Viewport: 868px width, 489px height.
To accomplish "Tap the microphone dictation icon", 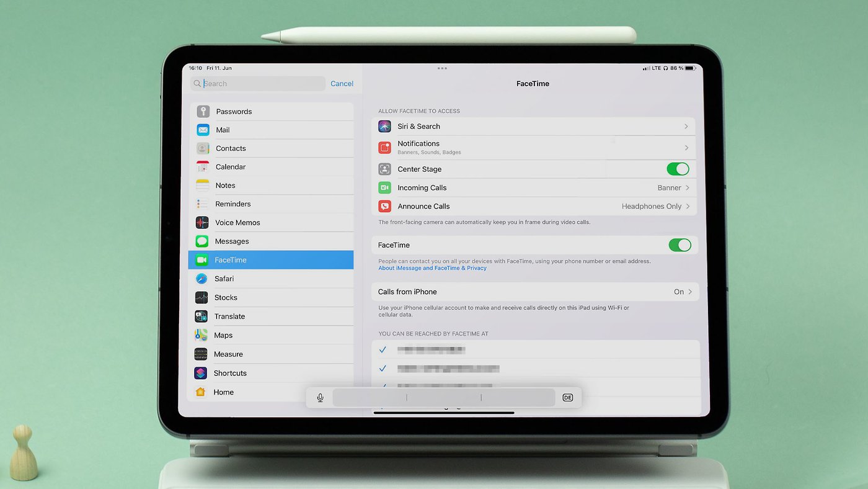I will point(320,398).
